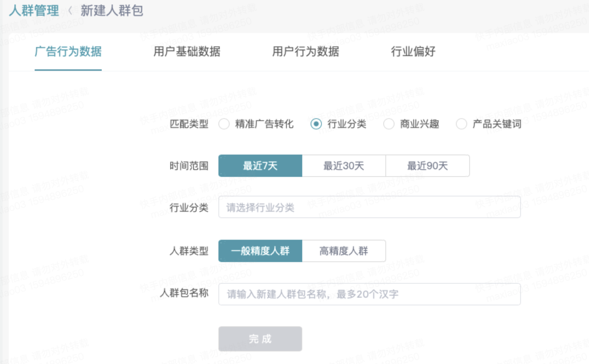Focus the 人群包名称 input field
The height and width of the screenshot is (364, 589).
369,294
